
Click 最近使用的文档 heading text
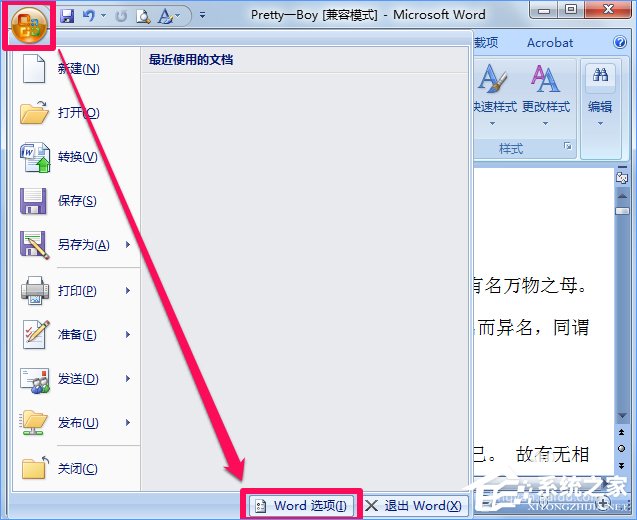coord(191,60)
